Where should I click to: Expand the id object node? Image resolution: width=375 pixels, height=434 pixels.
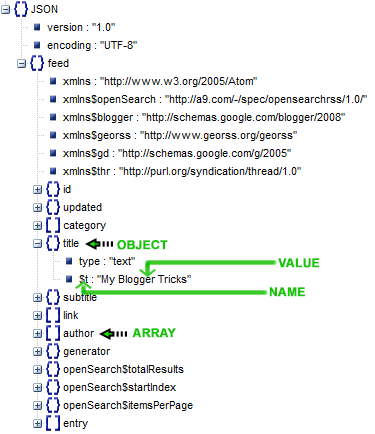[38, 190]
